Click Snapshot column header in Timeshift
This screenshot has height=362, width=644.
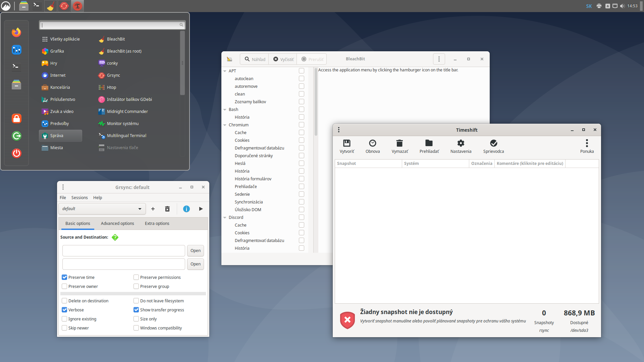[368, 164]
